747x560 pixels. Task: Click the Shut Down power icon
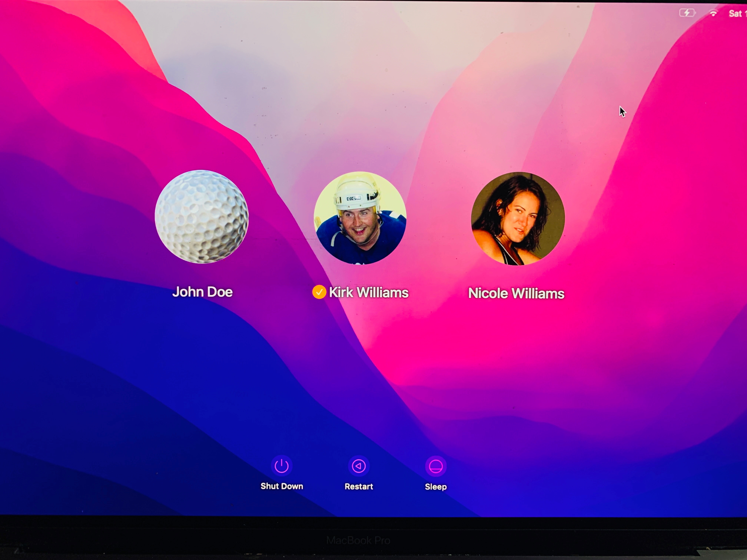coord(281,466)
